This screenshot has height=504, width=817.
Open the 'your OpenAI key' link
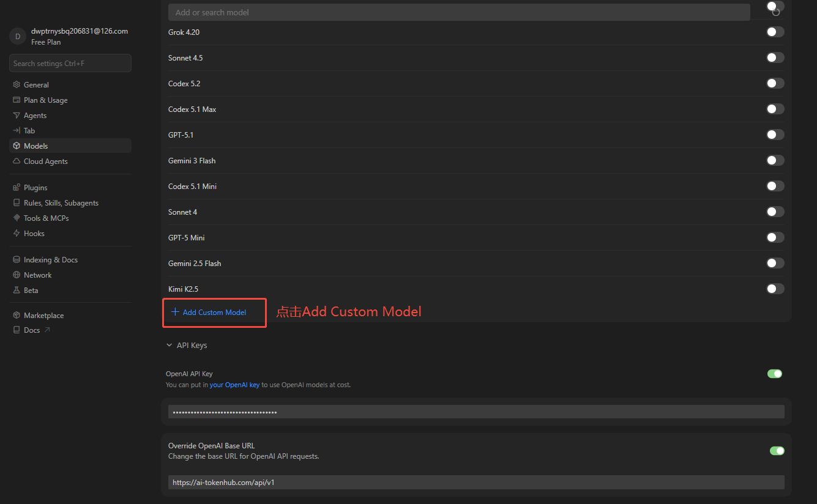click(x=235, y=385)
